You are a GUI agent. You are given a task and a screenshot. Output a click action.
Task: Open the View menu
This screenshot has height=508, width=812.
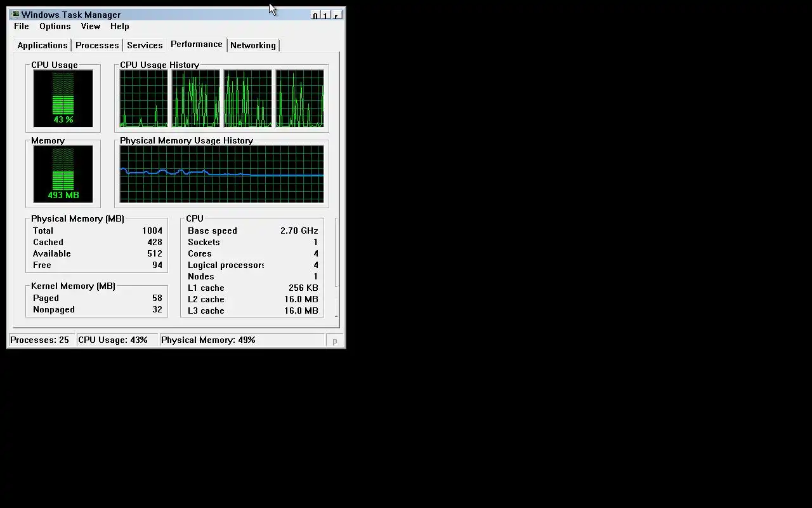click(x=91, y=26)
